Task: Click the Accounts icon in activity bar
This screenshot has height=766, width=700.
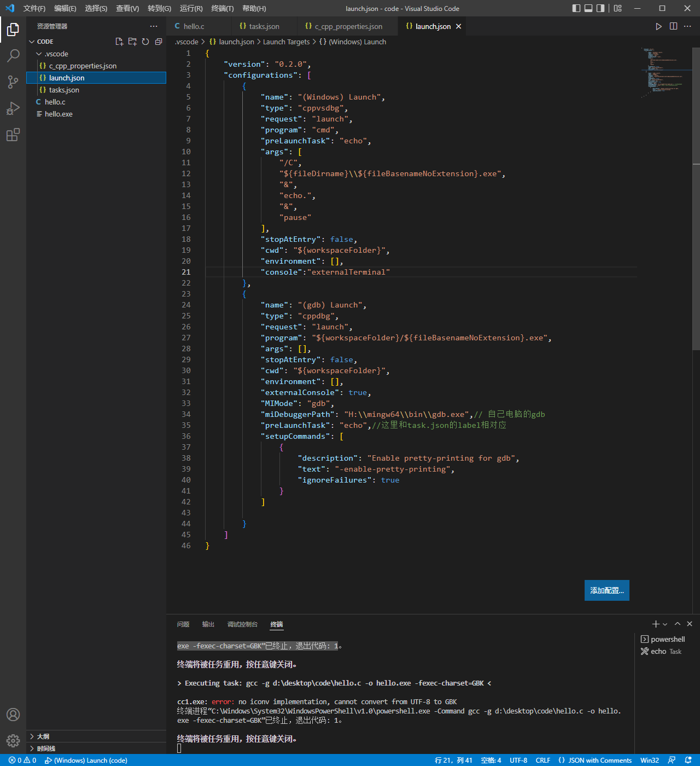Action: click(13, 715)
